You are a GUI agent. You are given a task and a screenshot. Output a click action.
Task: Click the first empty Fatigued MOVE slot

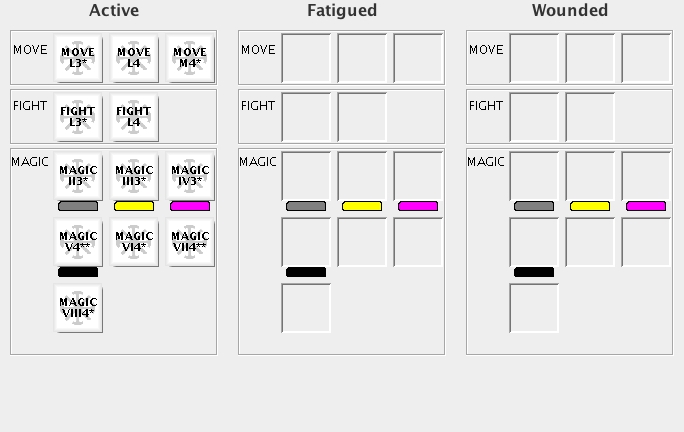[x=306, y=58]
